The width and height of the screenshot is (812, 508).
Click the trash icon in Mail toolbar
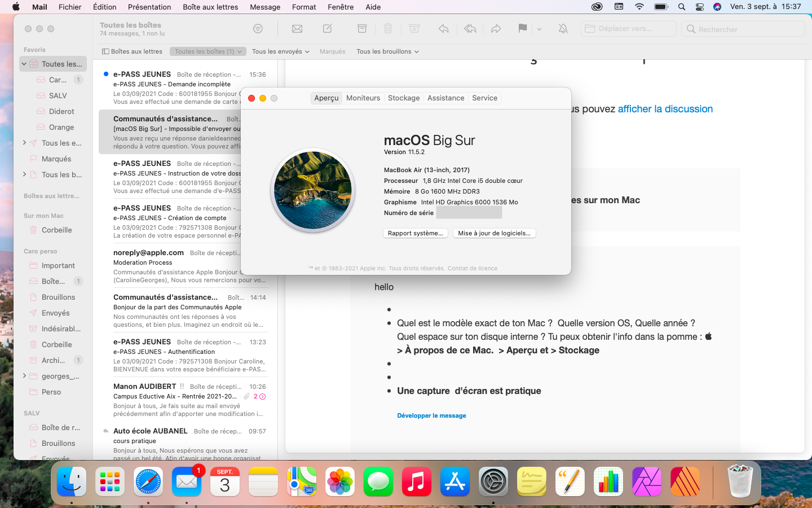coord(388,29)
